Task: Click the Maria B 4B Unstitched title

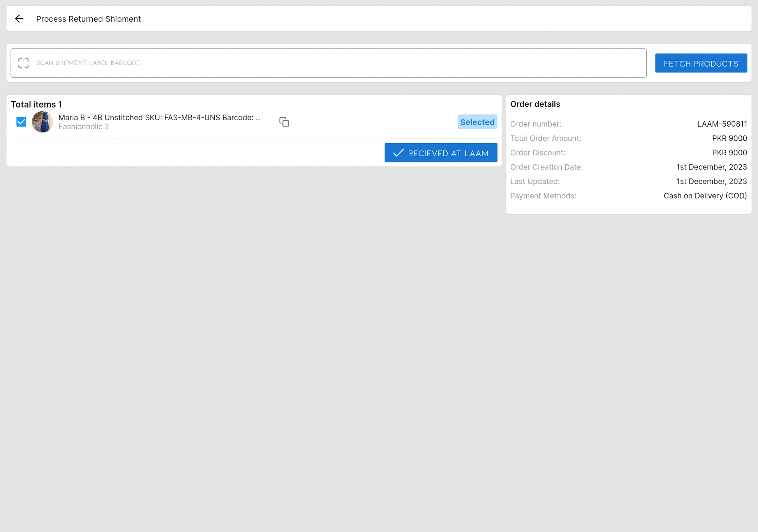Action: tap(159, 118)
